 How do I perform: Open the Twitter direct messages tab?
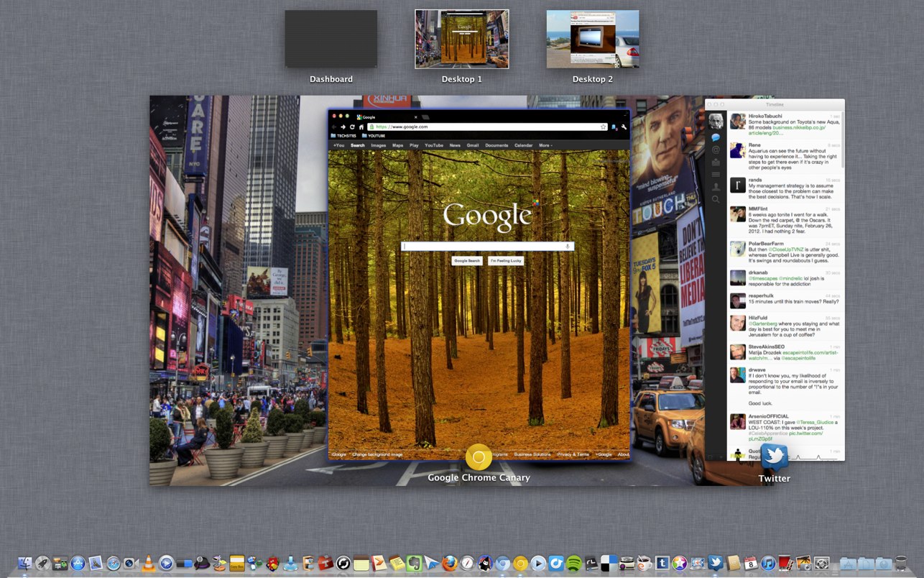click(716, 162)
